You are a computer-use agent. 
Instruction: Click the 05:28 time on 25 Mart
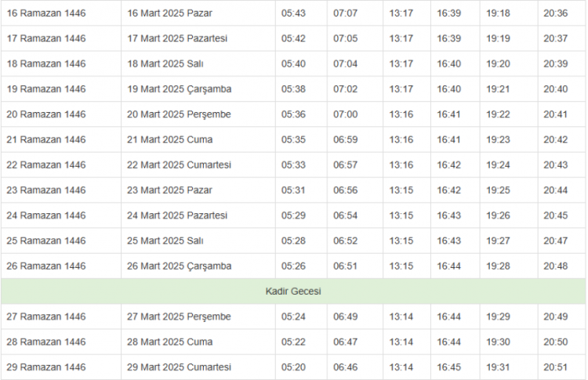pos(294,241)
